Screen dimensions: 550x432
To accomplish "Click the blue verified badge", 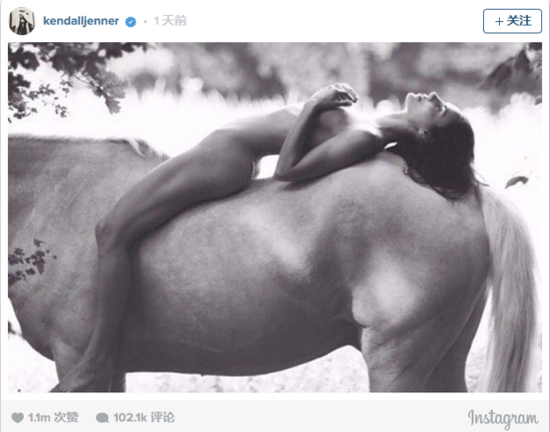I will [130, 22].
